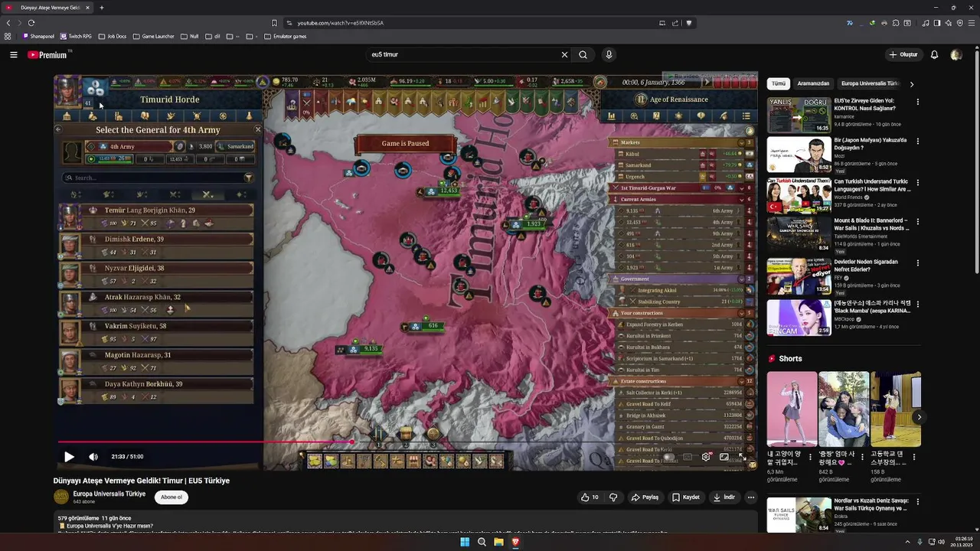Open the YouTube hamburger guide menu
This screenshot has height=551, width=980.
pos(13,55)
